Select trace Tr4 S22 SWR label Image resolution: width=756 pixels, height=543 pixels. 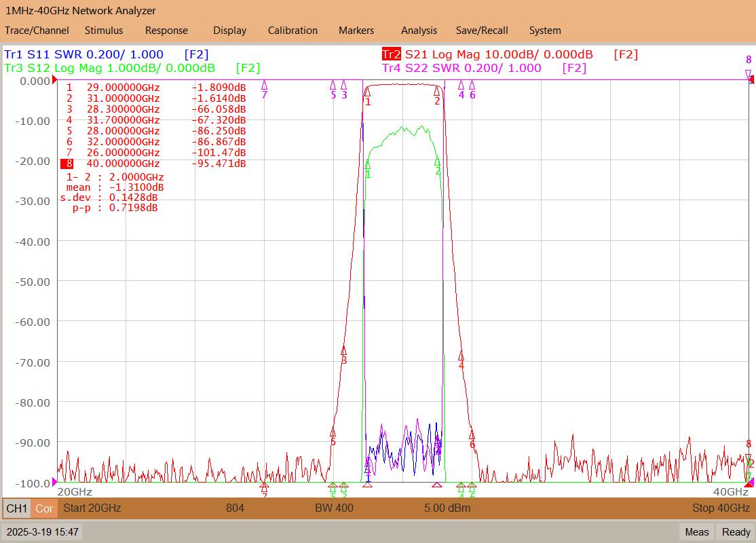(485, 68)
